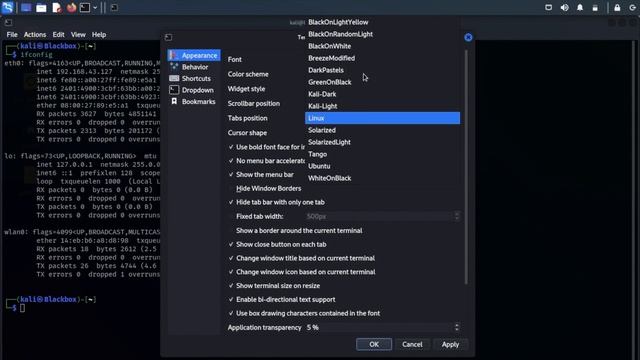Confirm settings with the OK button
This screenshot has height=360, width=640.
[374, 344]
